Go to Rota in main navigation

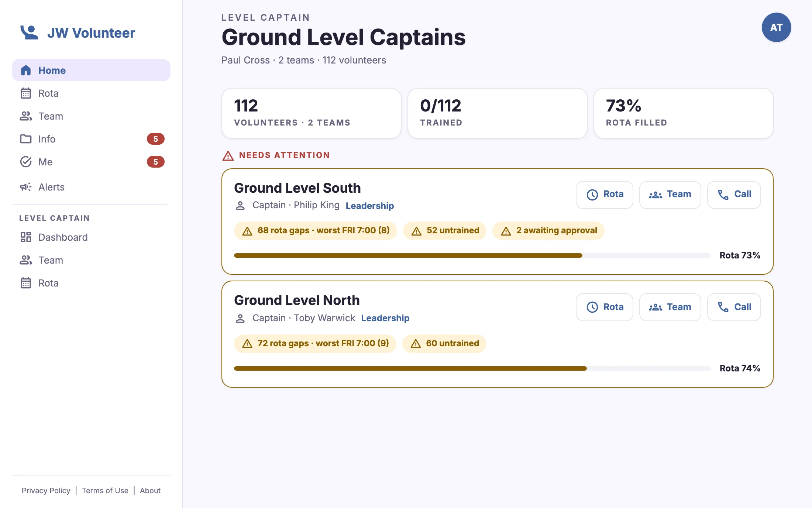coord(91,93)
